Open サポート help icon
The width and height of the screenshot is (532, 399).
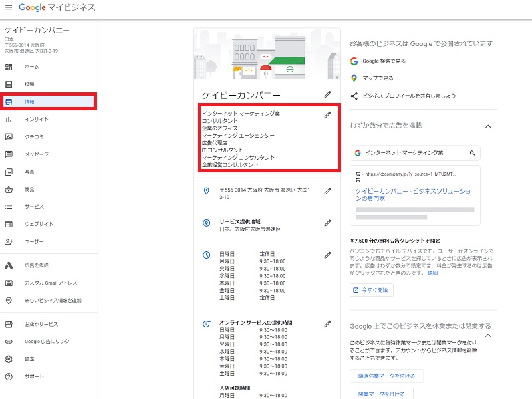(9, 376)
